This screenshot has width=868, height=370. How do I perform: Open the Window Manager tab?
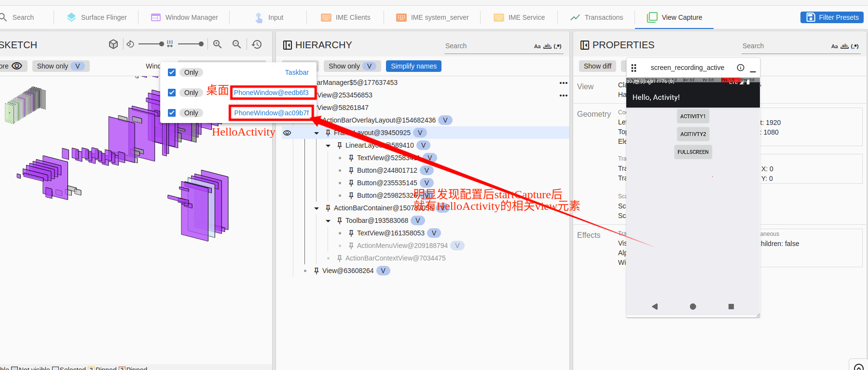184,17
